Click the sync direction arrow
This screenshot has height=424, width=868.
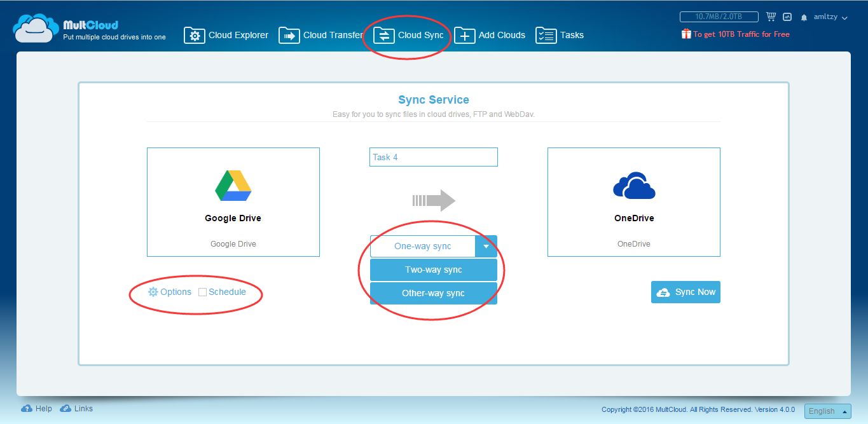pyautogui.click(x=434, y=201)
